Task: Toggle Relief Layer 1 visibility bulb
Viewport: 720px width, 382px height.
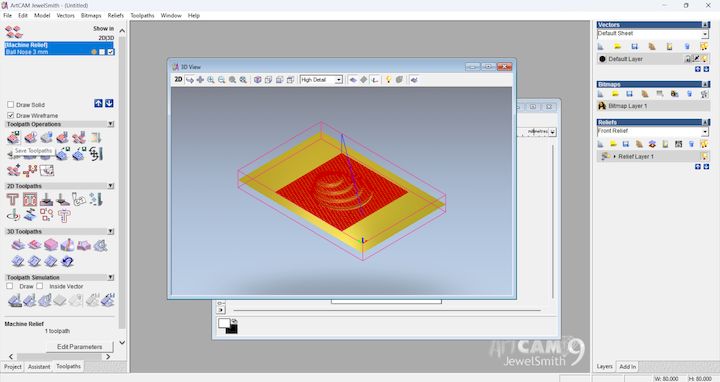Action: coord(705,157)
